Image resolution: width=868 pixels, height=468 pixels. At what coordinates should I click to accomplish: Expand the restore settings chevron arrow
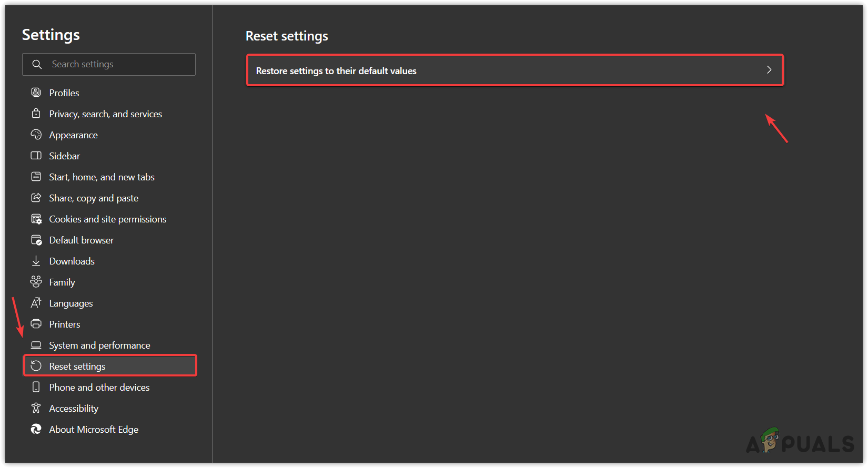point(769,70)
